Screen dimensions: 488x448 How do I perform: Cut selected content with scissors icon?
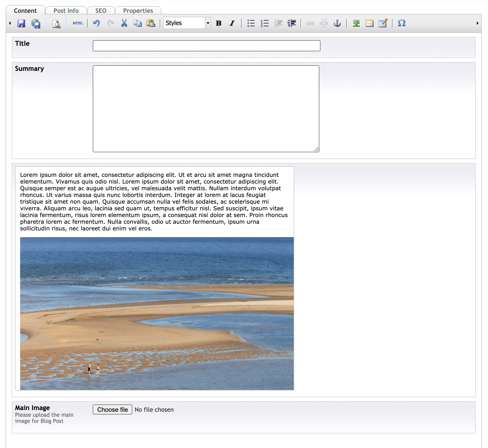pyautogui.click(x=124, y=23)
